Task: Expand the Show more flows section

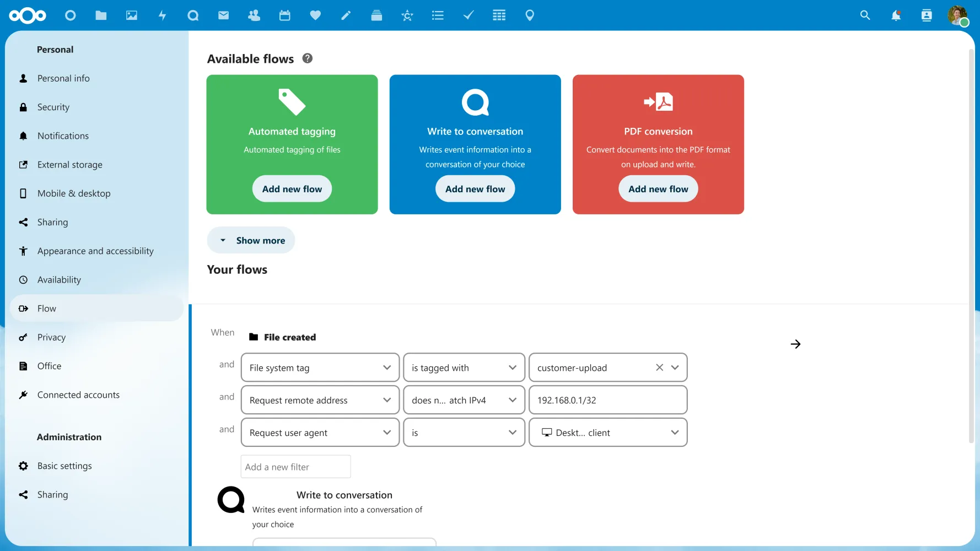Action: (251, 240)
